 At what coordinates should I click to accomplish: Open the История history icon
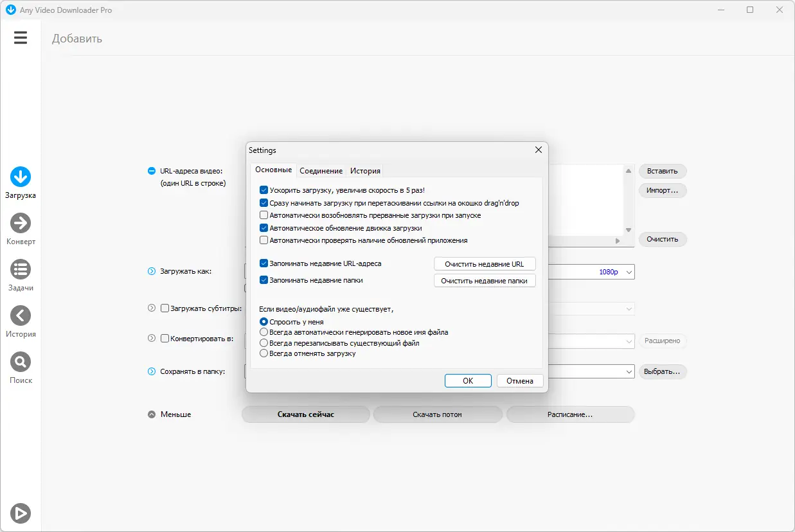point(21,315)
